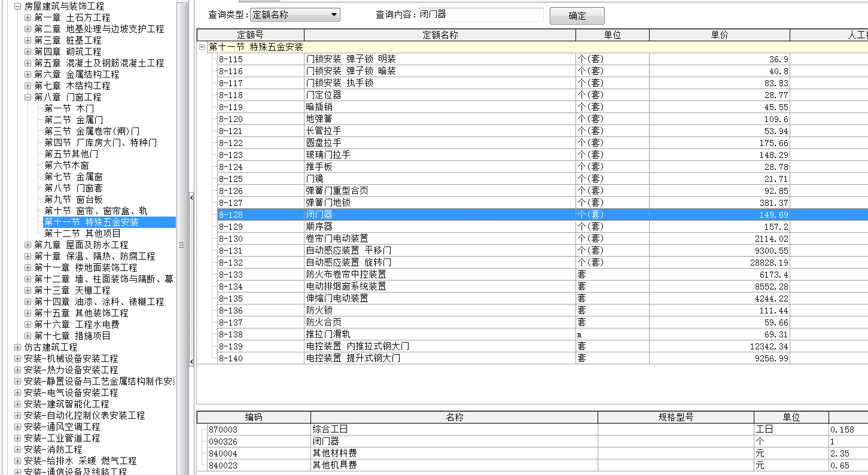This screenshot has height=475, width=868.
Task: Select 第六节木窗 in tree
Action: 66,165
